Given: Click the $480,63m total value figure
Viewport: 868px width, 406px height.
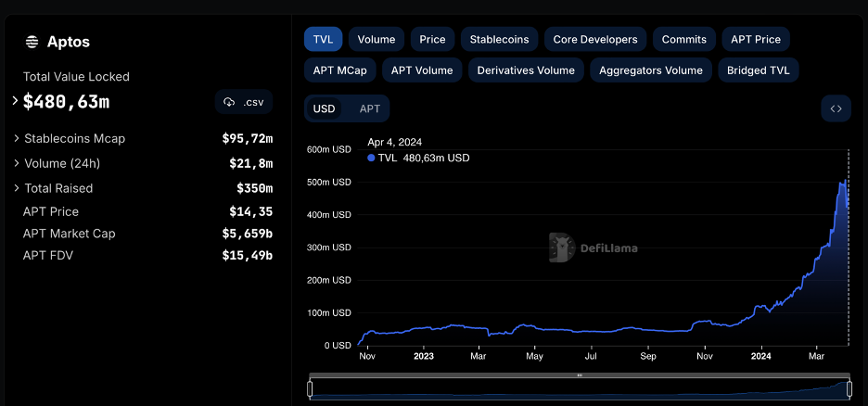Looking at the screenshot, I should (x=67, y=102).
